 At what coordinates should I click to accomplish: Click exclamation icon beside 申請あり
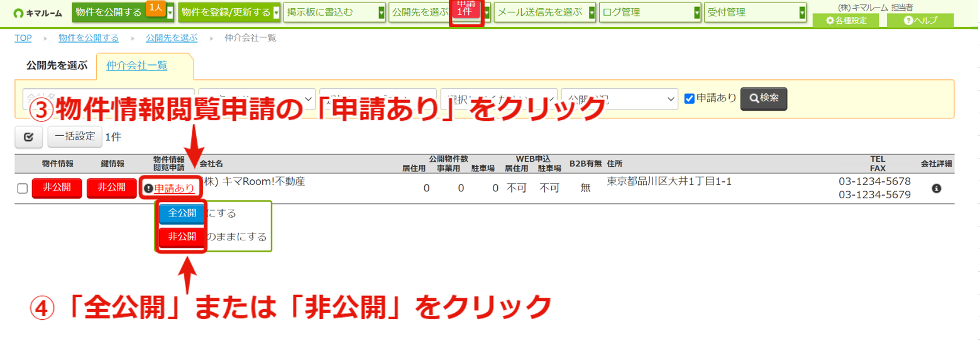(x=148, y=188)
